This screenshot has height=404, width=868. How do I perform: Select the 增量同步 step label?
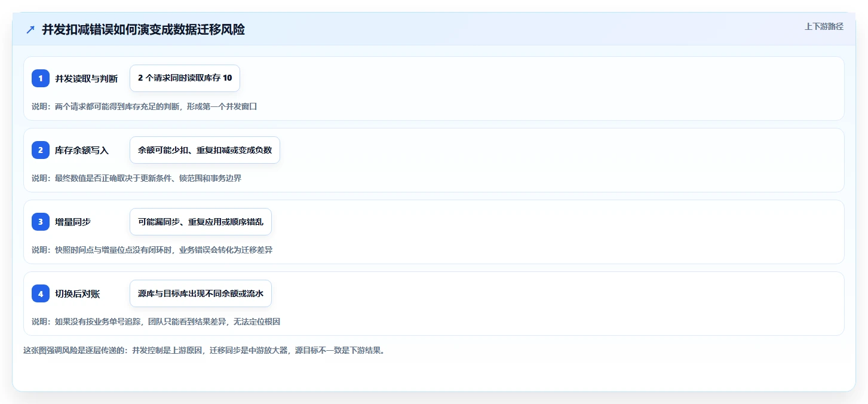(73, 222)
